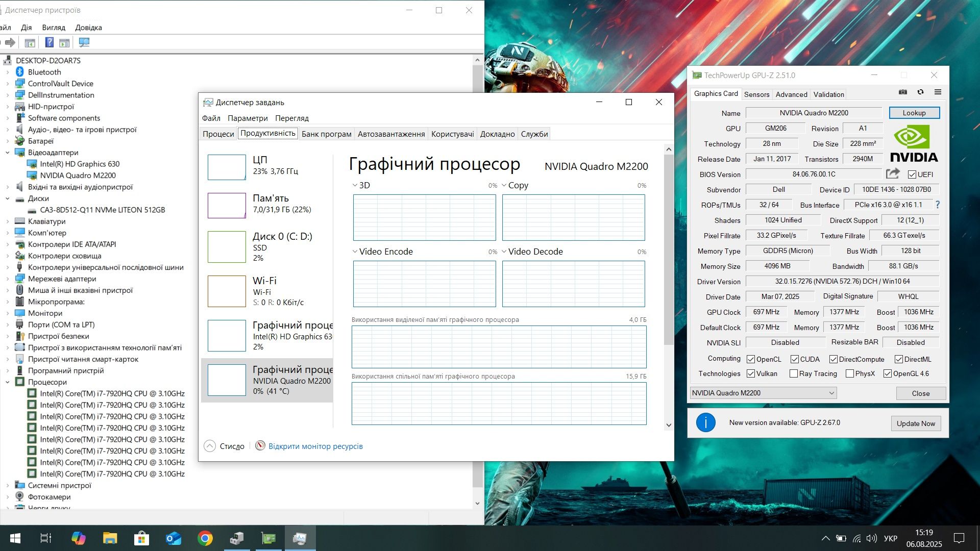Toggle the UEFI checkbox in GPU-Z
This screenshot has height=551, width=980.
click(912, 174)
